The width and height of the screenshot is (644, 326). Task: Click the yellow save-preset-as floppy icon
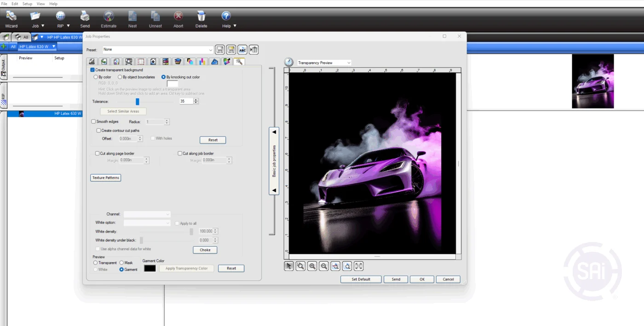click(231, 50)
